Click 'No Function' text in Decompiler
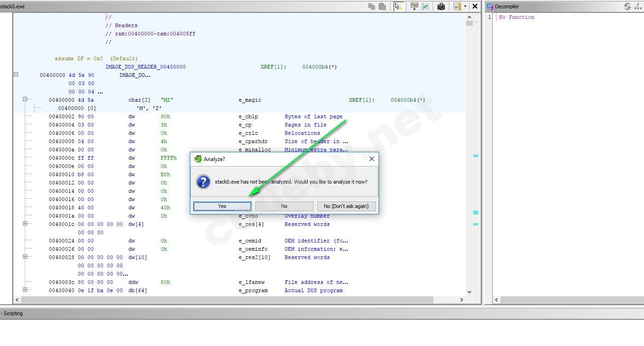Viewport: 644px width, 346px height. click(x=517, y=17)
